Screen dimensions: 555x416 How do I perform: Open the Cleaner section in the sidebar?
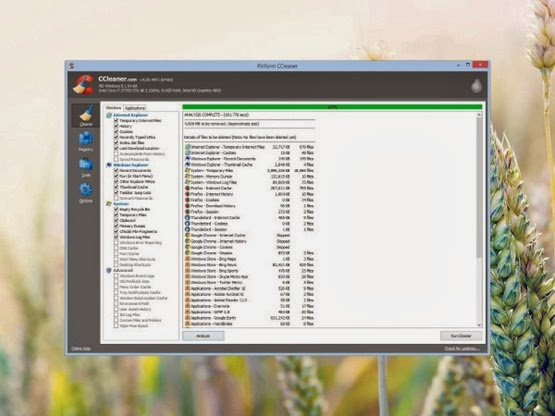pyautogui.click(x=86, y=115)
